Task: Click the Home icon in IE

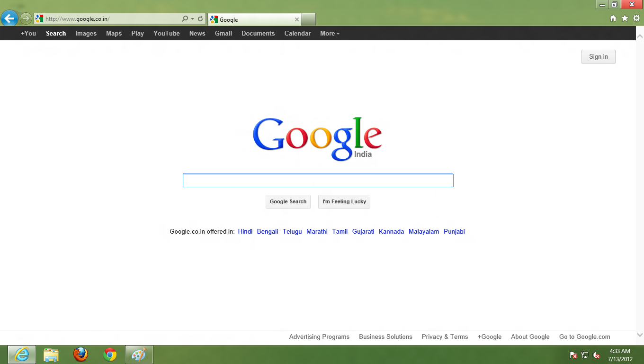Action: pos(613,18)
